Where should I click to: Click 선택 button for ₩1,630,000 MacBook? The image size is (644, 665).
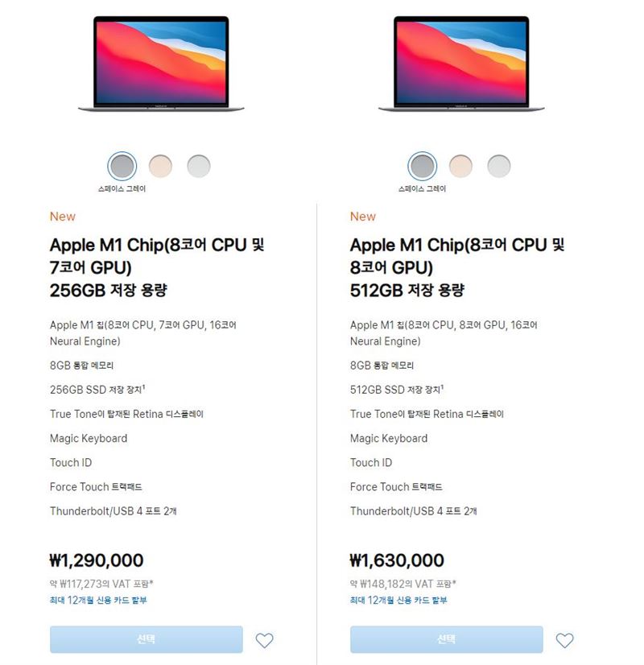447,639
